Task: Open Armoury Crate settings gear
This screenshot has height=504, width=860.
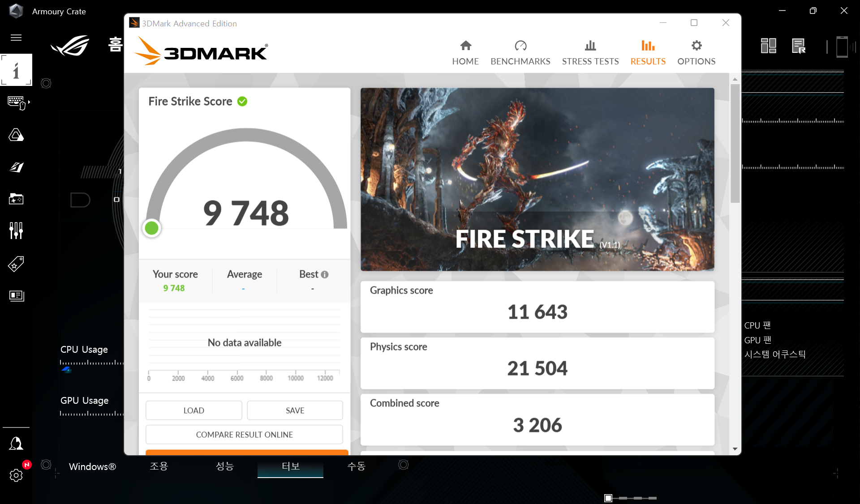Action: coord(16,475)
